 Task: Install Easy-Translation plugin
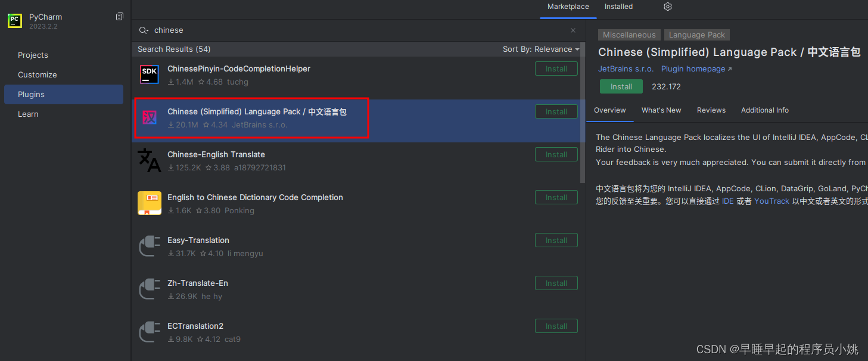click(556, 240)
